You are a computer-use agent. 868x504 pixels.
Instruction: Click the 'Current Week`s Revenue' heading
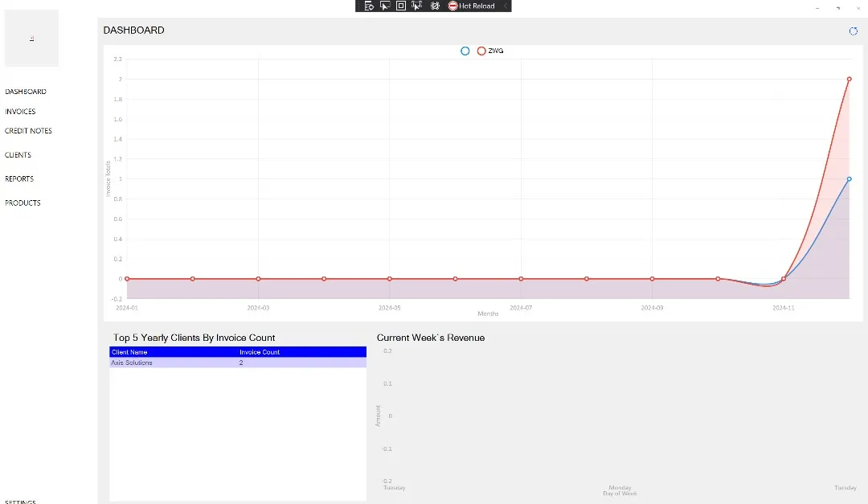pos(431,338)
